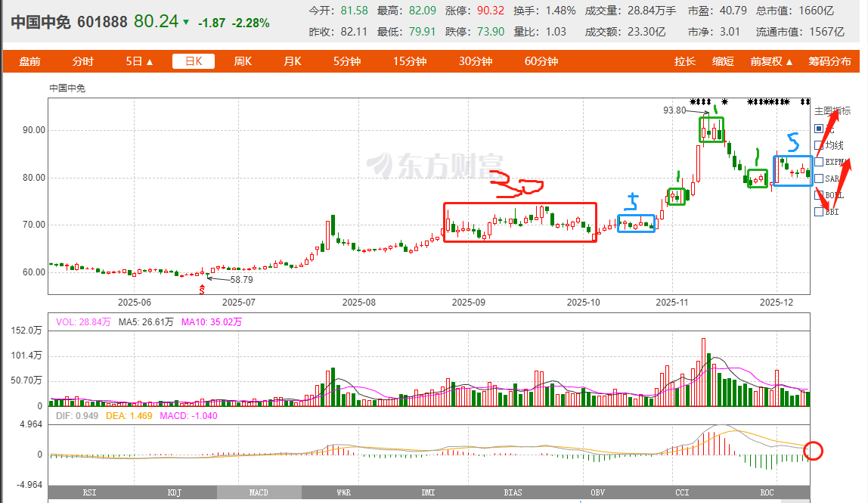Open the 分时 intraday chart tab

(83, 61)
